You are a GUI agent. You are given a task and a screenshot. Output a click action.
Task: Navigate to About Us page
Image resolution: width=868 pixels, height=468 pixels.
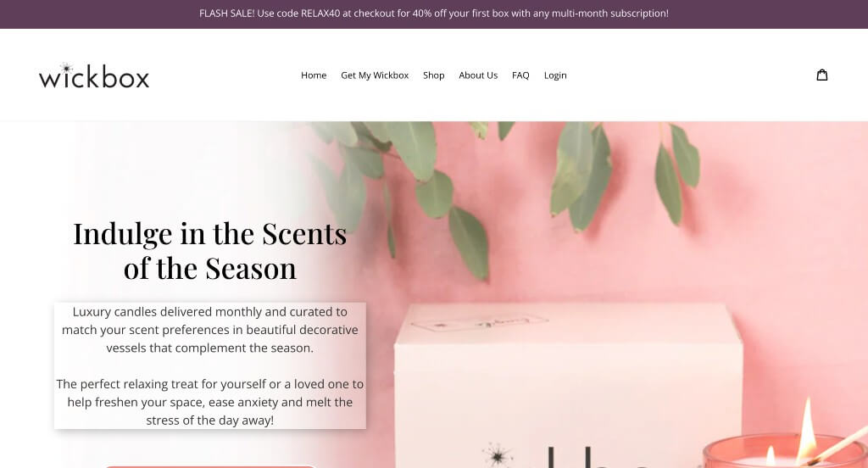click(x=478, y=75)
